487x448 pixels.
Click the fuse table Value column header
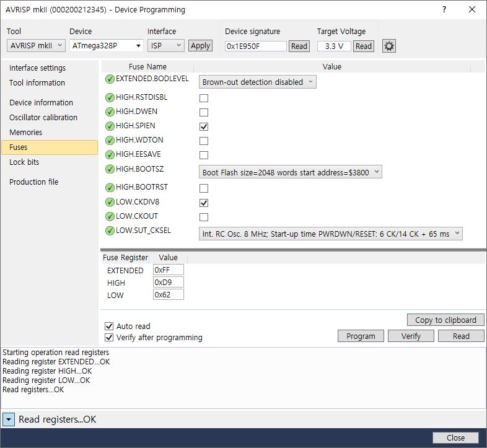coord(331,67)
